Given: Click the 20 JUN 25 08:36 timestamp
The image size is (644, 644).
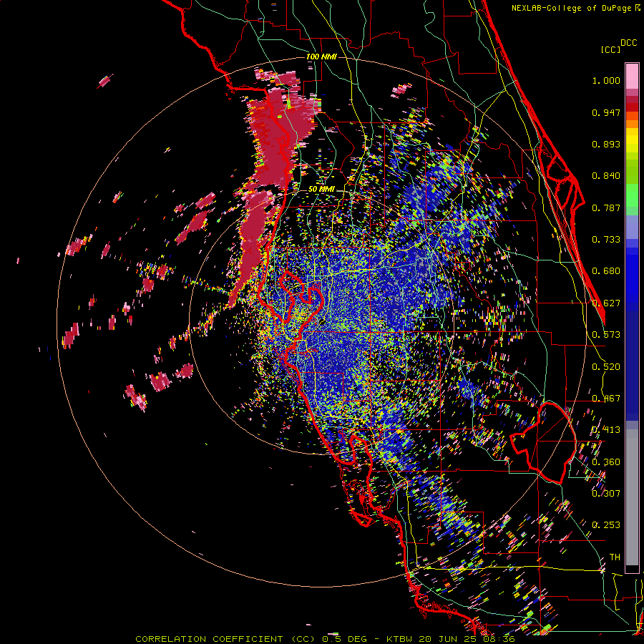Looking at the screenshot, I should point(467,639).
